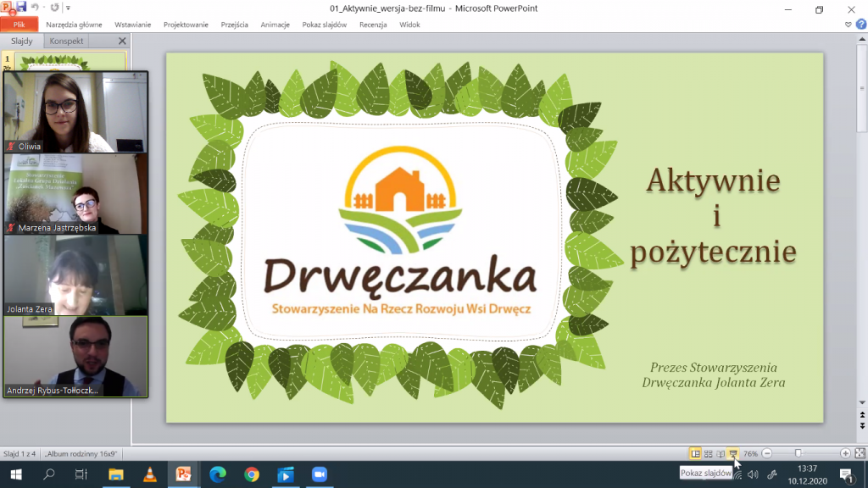Click the vertical scrollbar up arrow
The width and height of the screenshot is (868, 488).
pyautogui.click(x=862, y=39)
